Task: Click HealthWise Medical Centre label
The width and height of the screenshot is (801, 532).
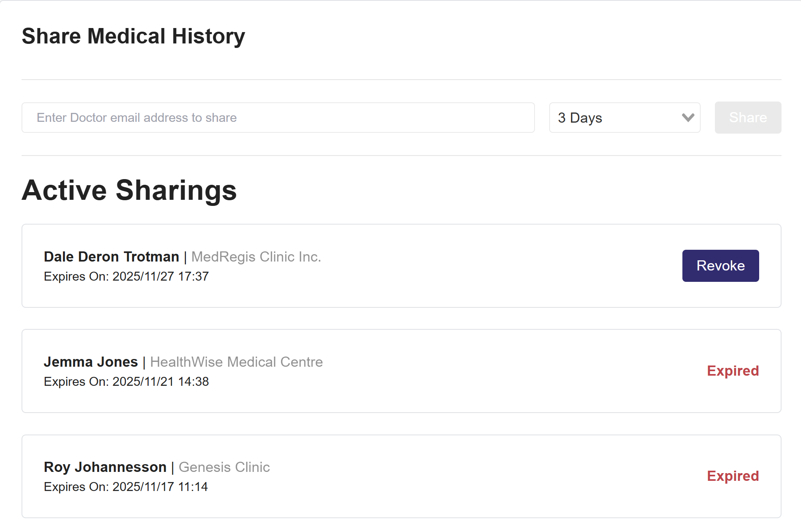Action: pyautogui.click(x=236, y=362)
